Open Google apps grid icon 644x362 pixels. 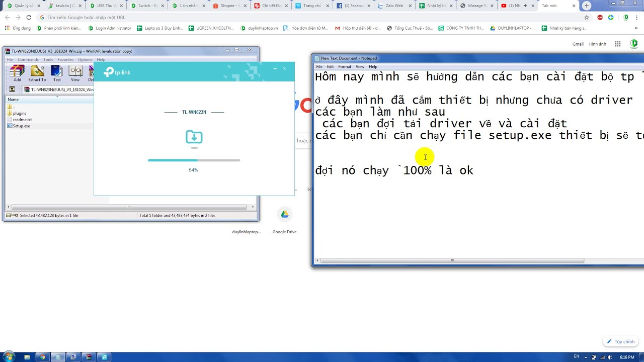point(618,44)
